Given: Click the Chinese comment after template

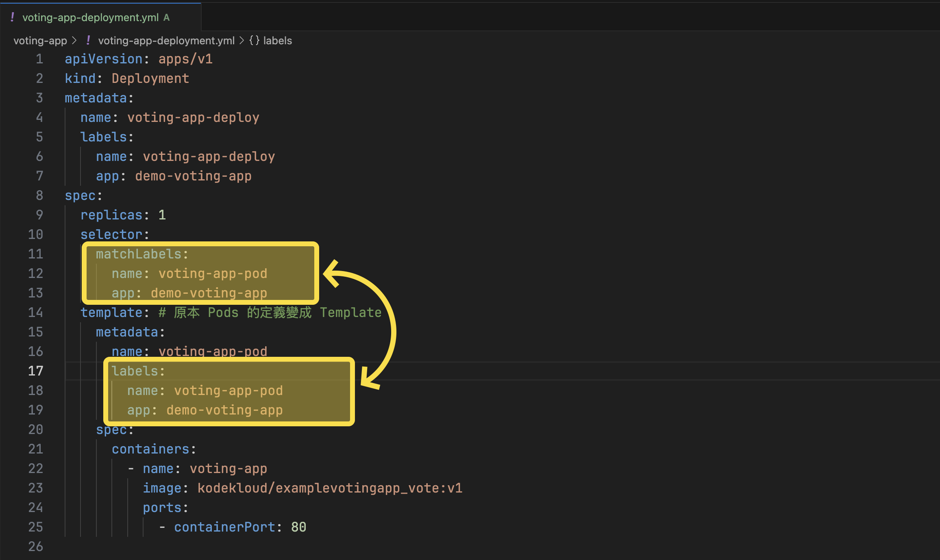Looking at the screenshot, I should [270, 313].
